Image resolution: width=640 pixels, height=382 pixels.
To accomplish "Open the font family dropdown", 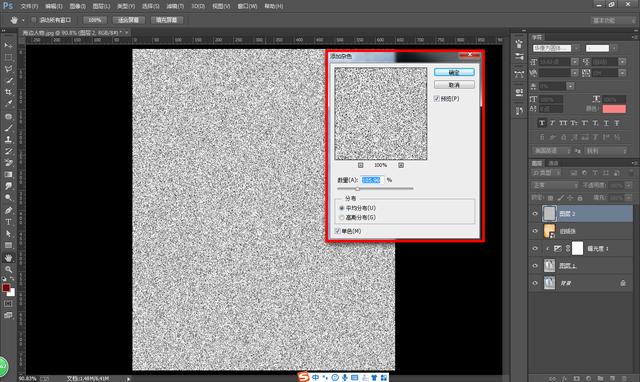I will [x=576, y=48].
